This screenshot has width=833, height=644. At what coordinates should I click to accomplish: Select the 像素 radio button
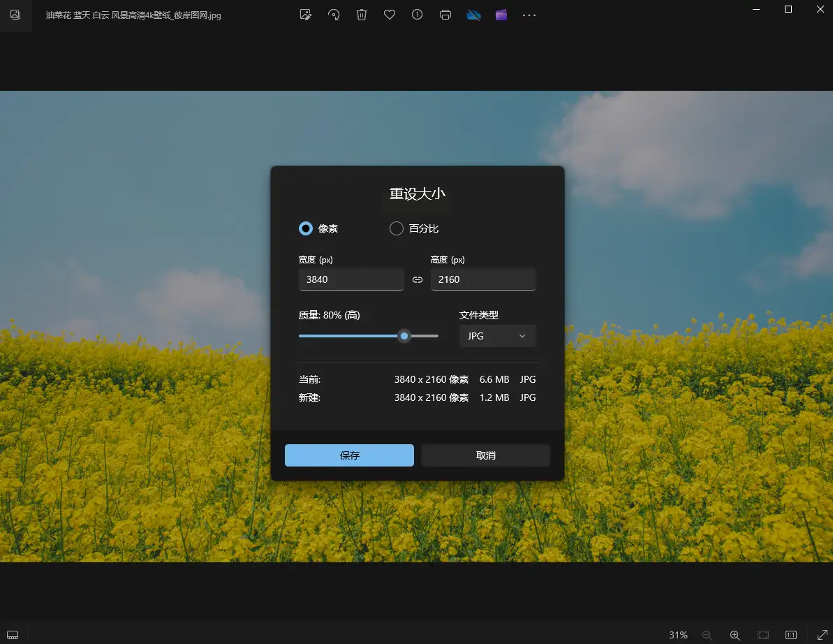[x=306, y=228]
